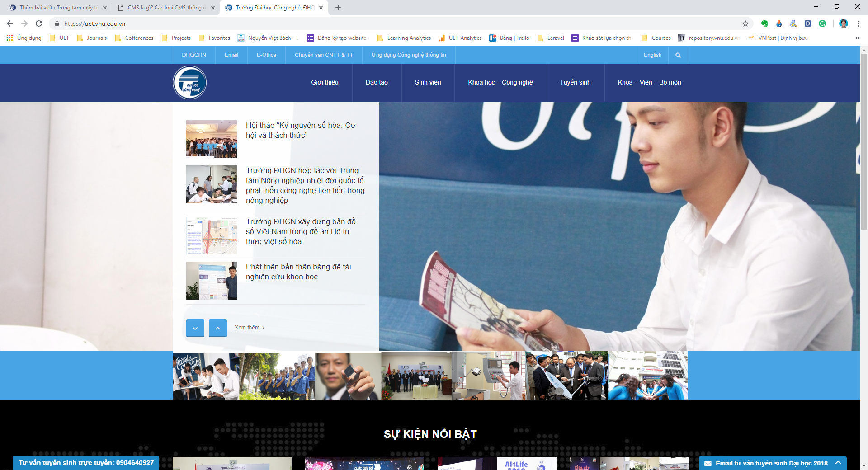This screenshot has height=470, width=868.
Task: Click the thumbnail of the digital map article
Action: click(211, 235)
